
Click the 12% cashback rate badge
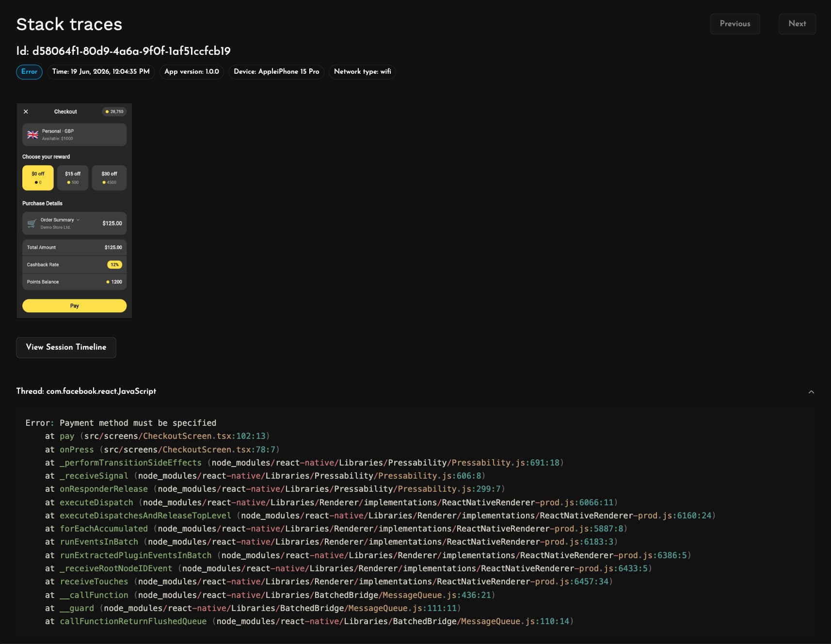pos(114,265)
